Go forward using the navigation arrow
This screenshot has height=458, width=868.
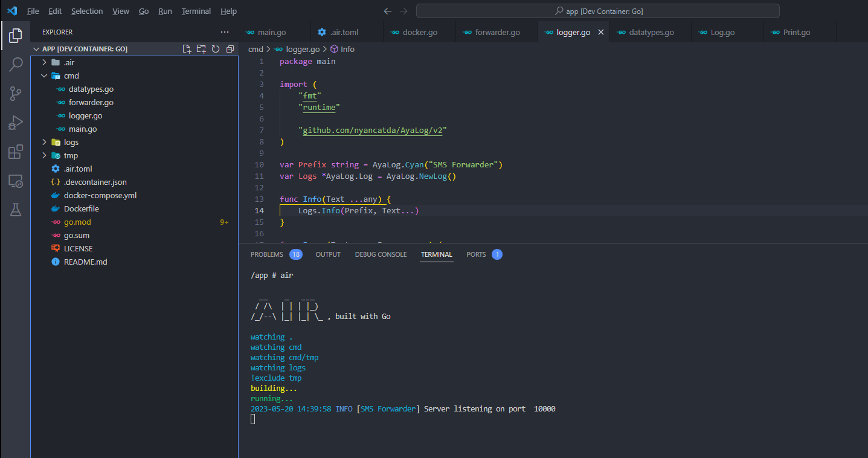point(403,11)
